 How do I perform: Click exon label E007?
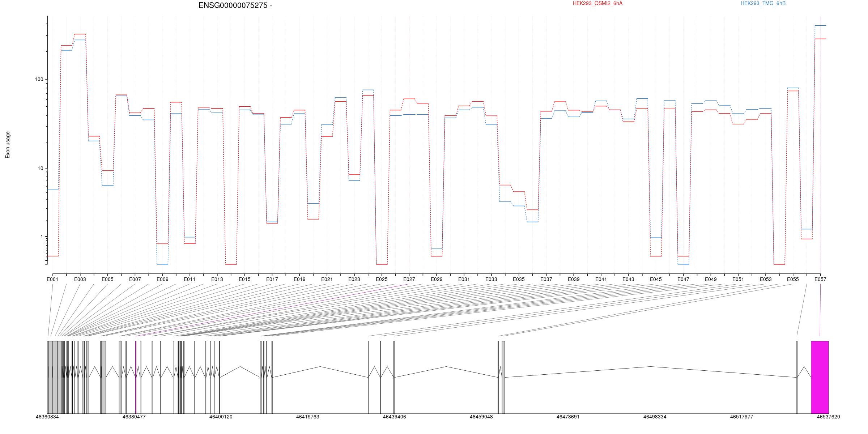(135, 279)
